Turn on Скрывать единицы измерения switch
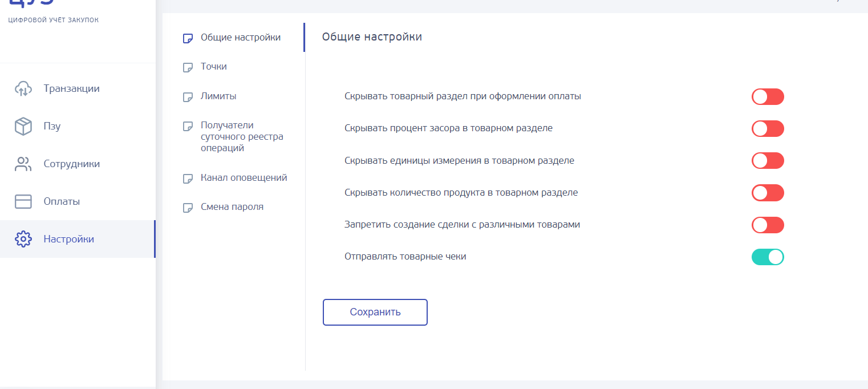868x389 pixels. point(768,161)
